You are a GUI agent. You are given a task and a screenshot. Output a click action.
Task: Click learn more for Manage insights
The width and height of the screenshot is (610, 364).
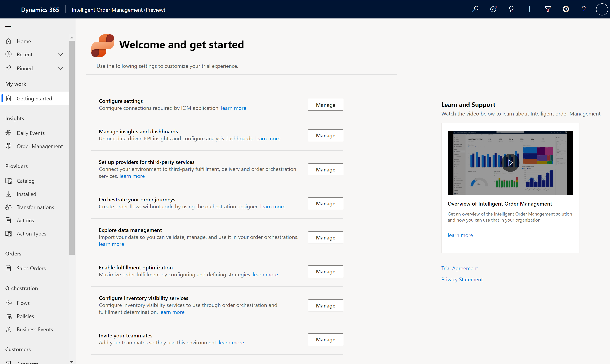pyautogui.click(x=267, y=138)
